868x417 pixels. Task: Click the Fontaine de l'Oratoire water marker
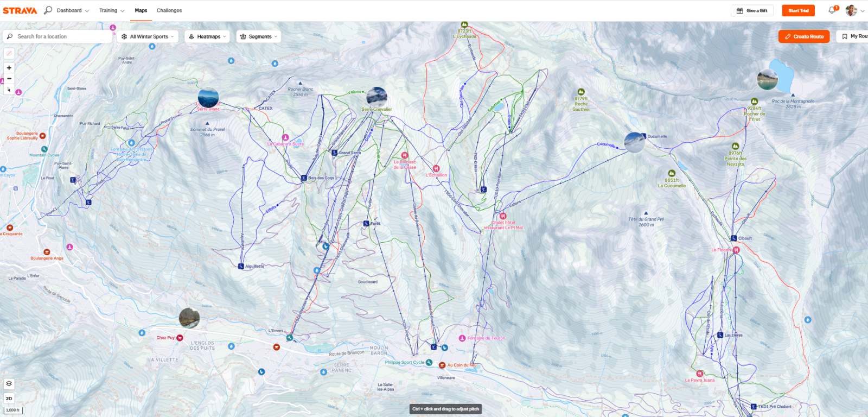tap(131, 143)
